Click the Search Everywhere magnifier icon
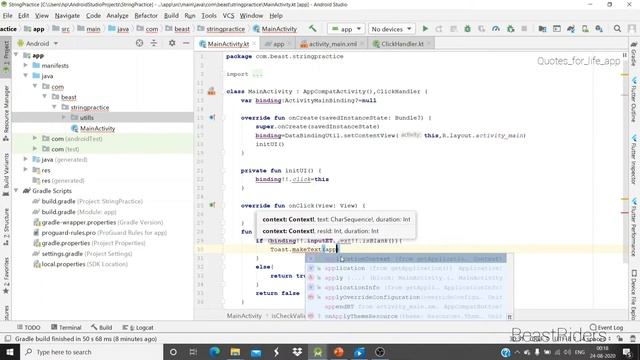The image size is (640, 360). [617, 29]
